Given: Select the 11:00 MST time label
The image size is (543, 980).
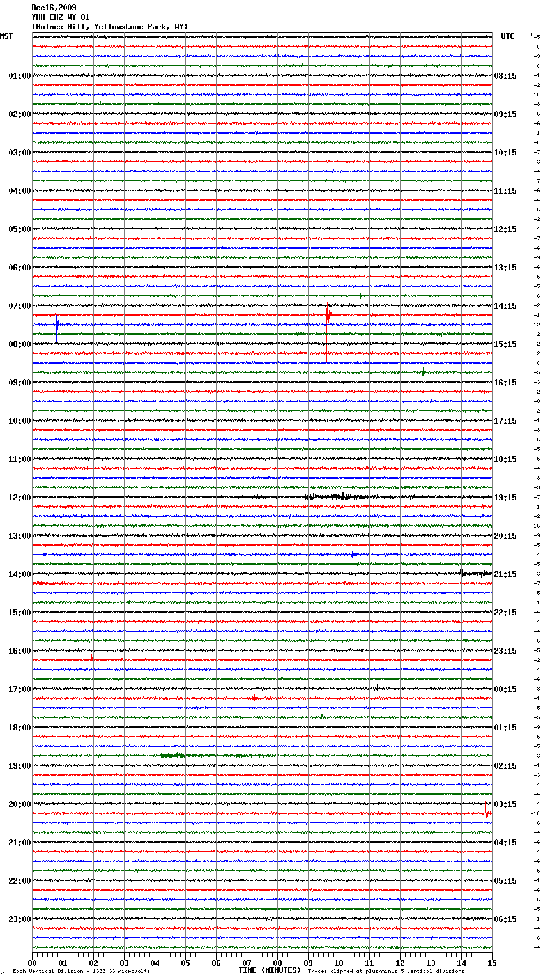Looking at the screenshot, I should 20,459.
